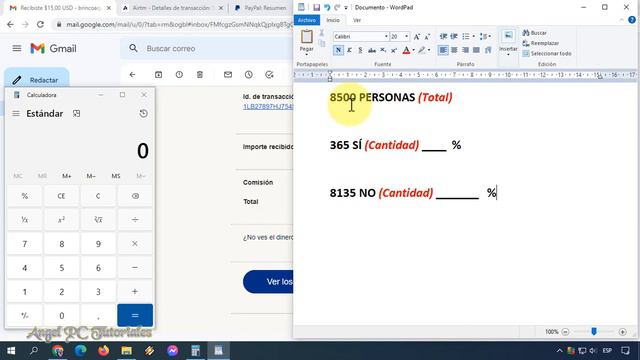Click the zoom in plus button in WordPad
Image resolution: width=640 pixels, height=360 pixels.
[x=622, y=332]
